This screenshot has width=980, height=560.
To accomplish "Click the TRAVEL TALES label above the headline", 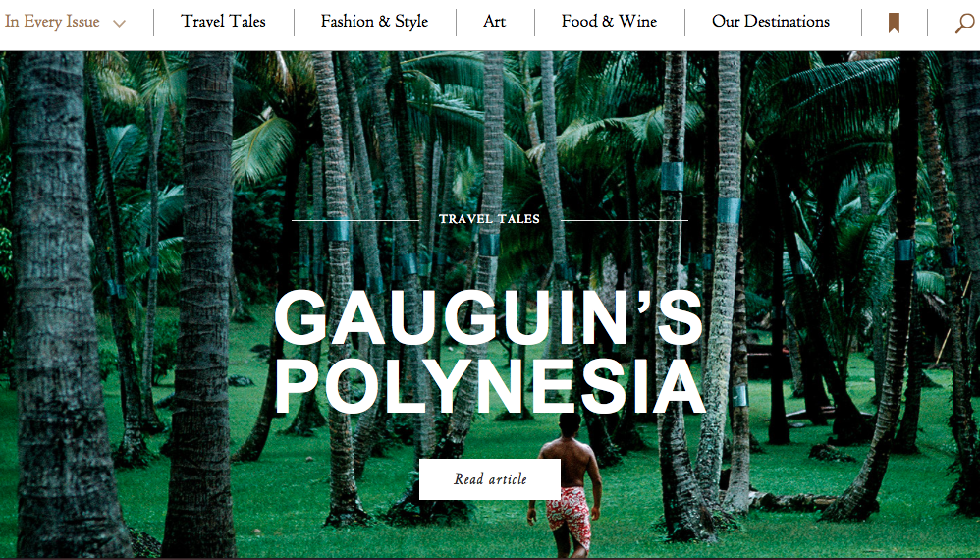I will [489, 219].
